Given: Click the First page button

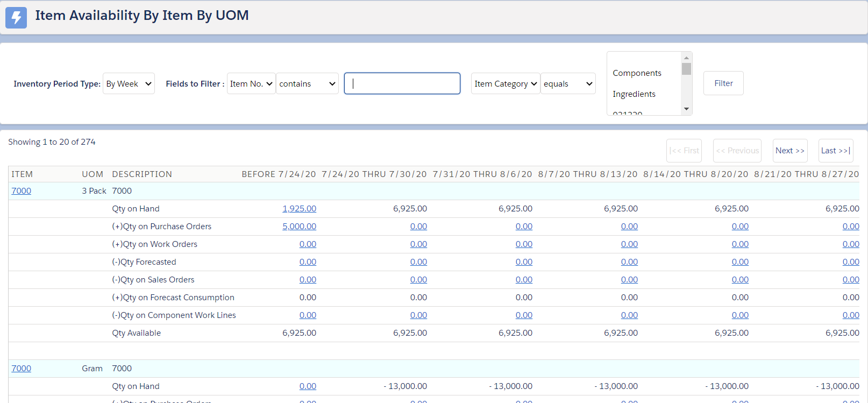Looking at the screenshot, I should point(684,151).
